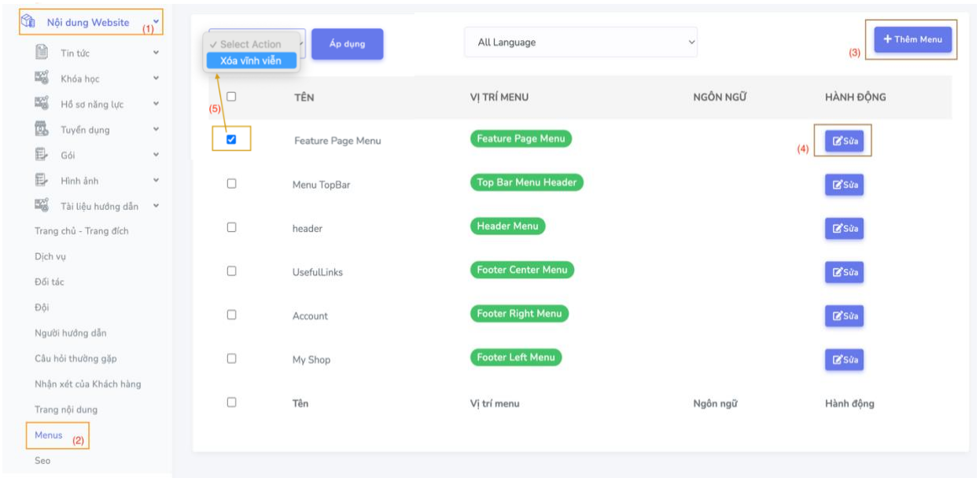Edit the header menu with Sửa
This screenshot has width=980, height=478.
point(844,229)
